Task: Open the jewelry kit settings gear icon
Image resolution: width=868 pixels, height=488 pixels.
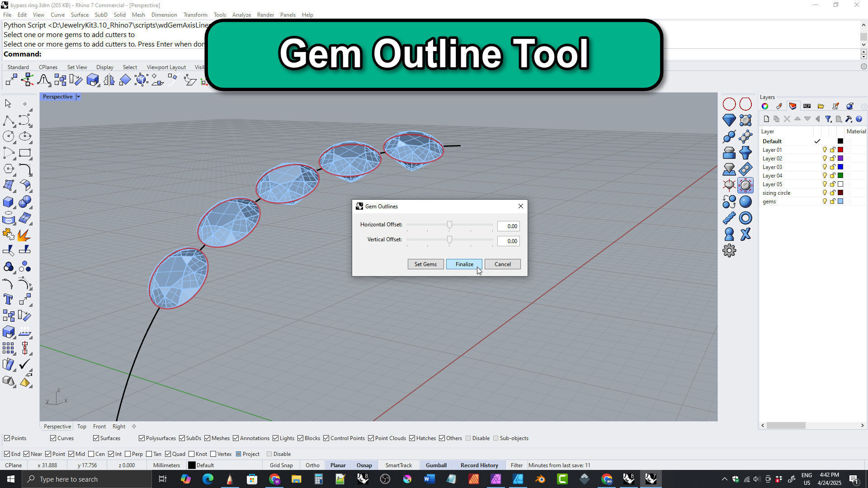Action: tap(729, 251)
